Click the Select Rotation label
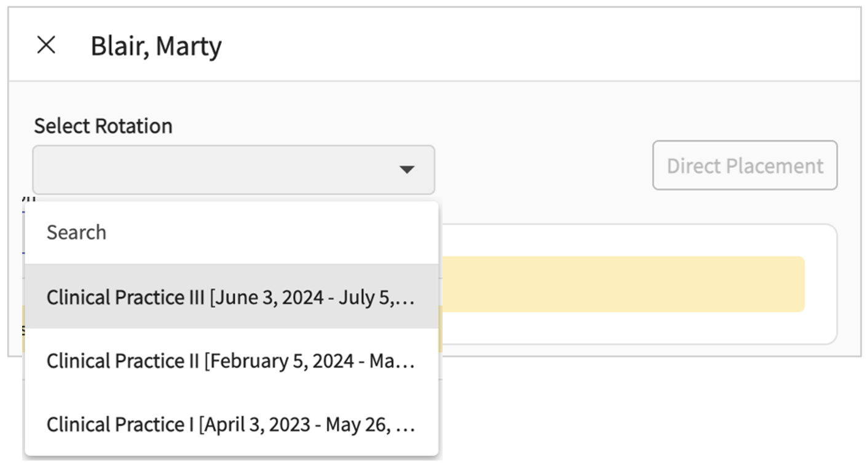The height and width of the screenshot is (466, 868). pos(103,126)
